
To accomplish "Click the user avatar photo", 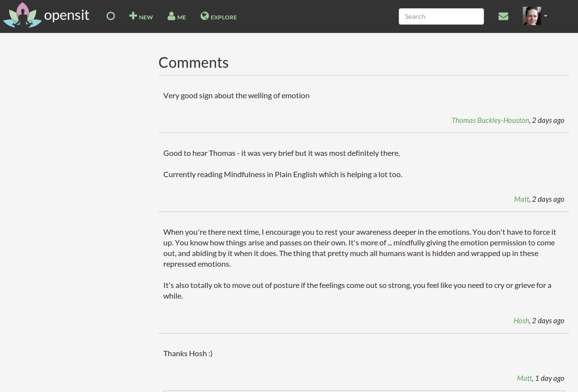I will (x=532, y=16).
